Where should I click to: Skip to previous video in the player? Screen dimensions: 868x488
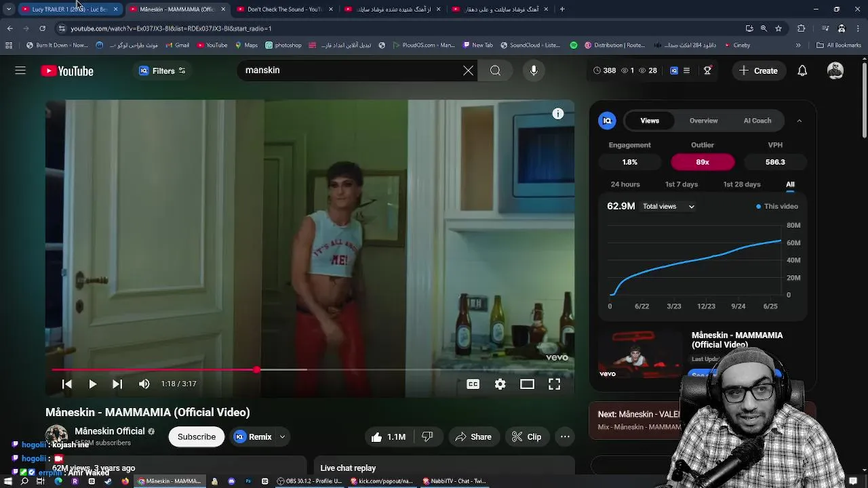click(x=67, y=384)
